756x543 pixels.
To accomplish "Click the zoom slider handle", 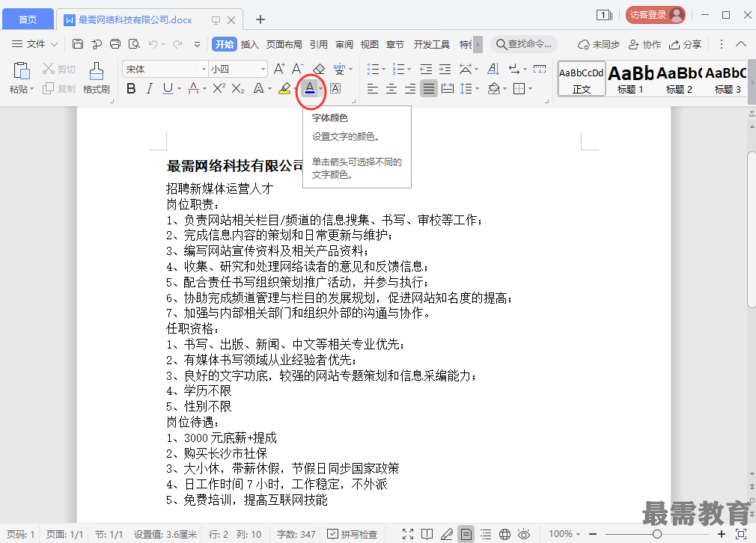I will [x=656, y=534].
